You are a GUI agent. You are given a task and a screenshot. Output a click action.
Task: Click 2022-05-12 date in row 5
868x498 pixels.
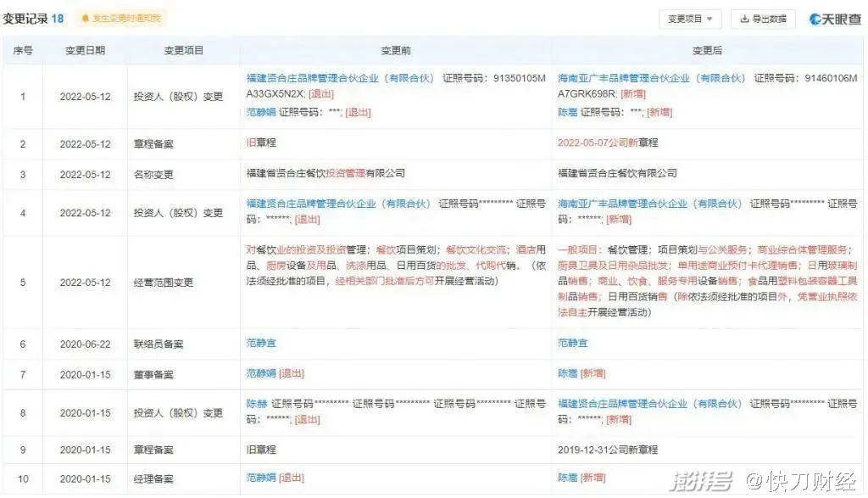click(x=86, y=283)
